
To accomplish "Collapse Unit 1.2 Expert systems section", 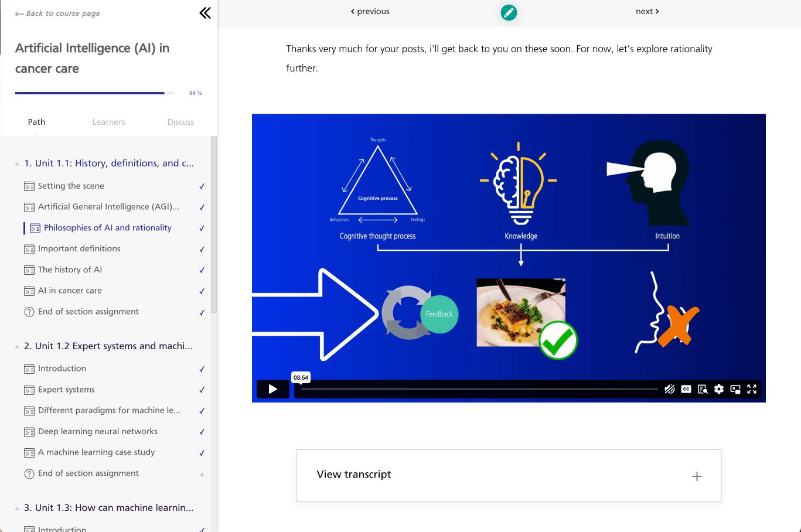I will coord(17,346).
